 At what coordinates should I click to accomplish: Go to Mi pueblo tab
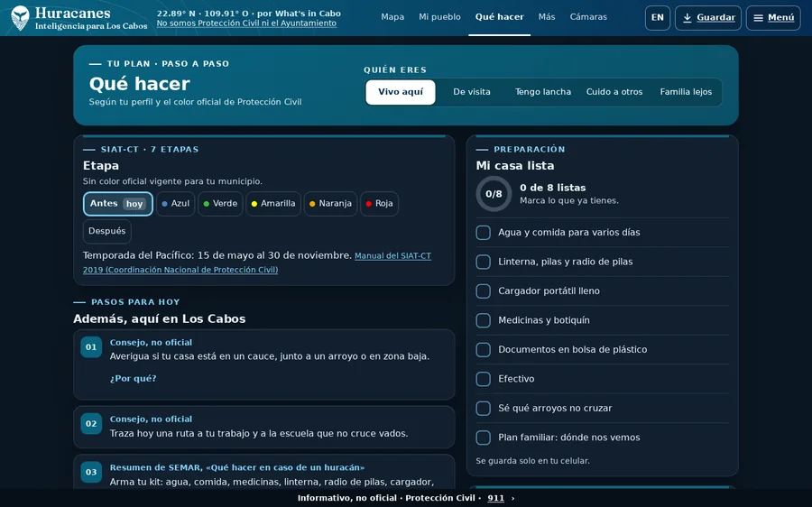pos(439,17)
